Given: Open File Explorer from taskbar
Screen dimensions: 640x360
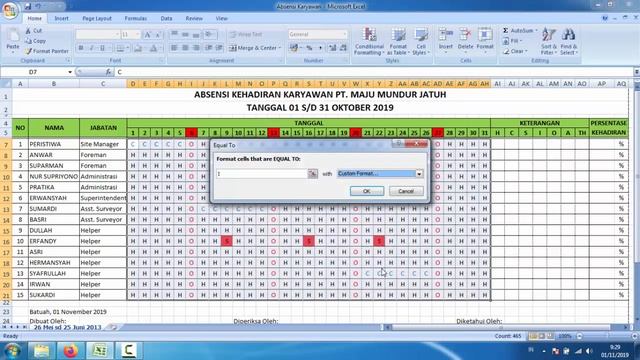Looking at the screenshot, I should [x=41, y=351].
